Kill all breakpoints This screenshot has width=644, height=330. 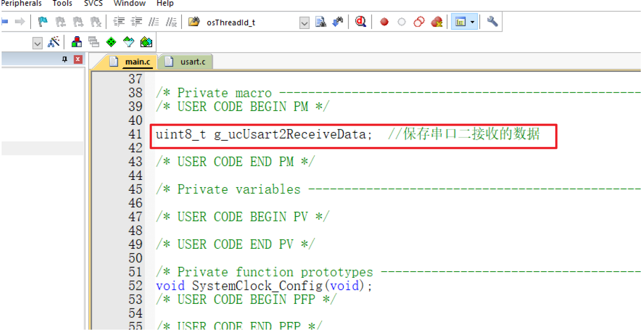click(x=437, y=22)
